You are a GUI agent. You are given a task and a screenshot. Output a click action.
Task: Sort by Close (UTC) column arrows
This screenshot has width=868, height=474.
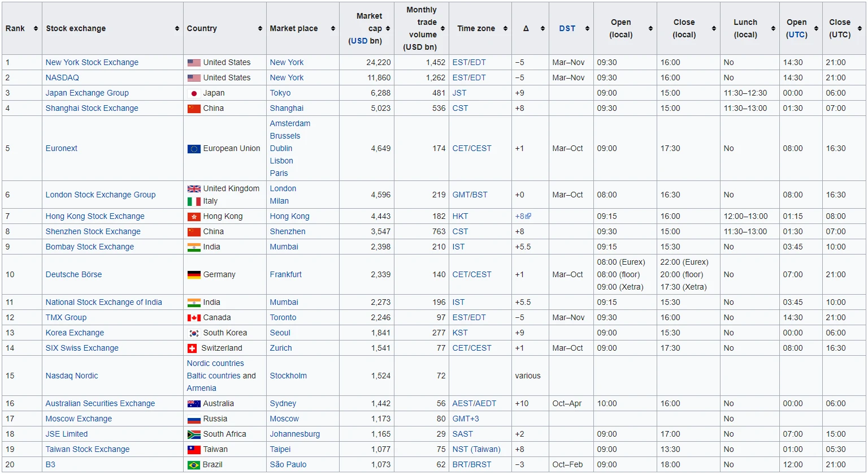(860, 28)
